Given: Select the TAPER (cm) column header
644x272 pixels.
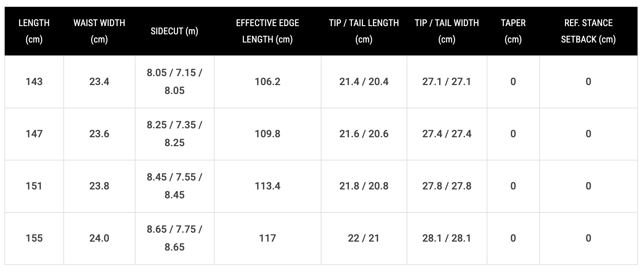Looking at the screenshot, I should 513,31.
